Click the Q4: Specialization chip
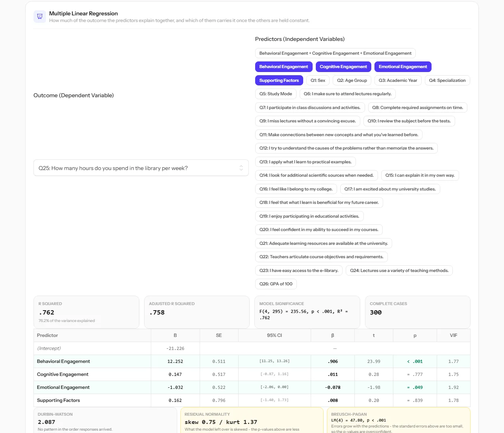The width and height of the screenshot is (504, 433). 447,80
